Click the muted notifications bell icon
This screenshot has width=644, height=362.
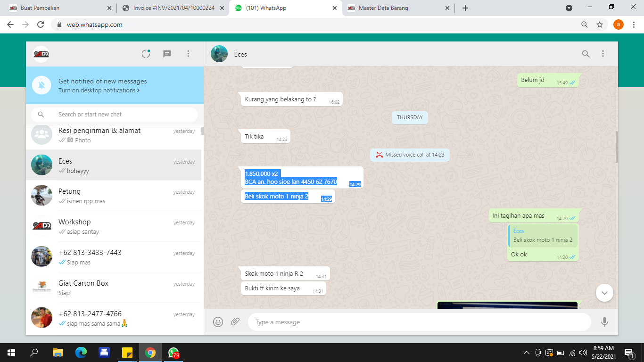41,85
